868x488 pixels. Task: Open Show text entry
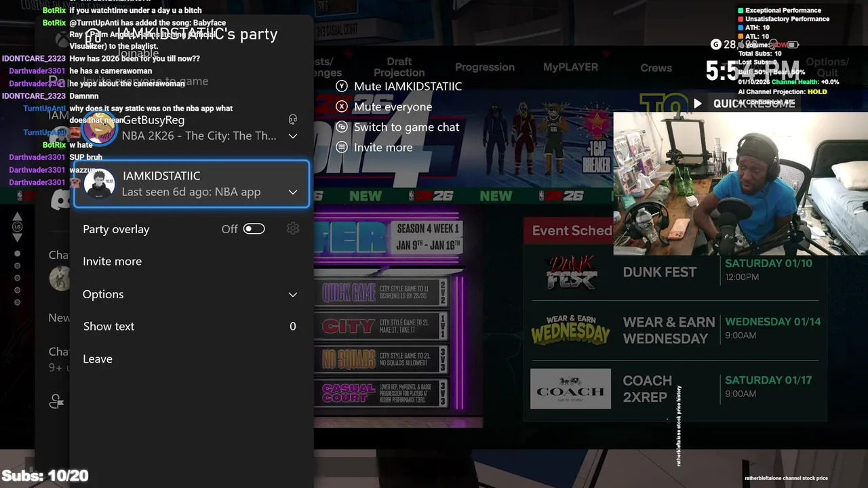tap(190, 327)
